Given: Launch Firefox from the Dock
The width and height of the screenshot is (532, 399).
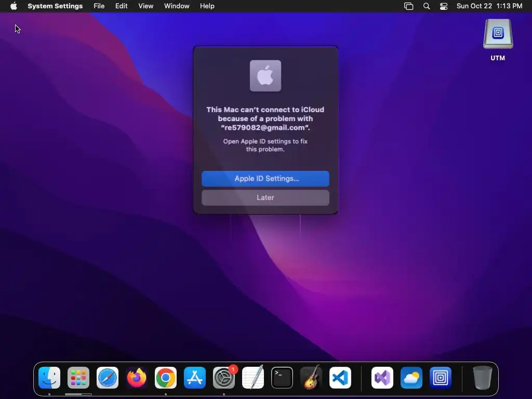Looking at the screenshot, I should coord(137,378).
